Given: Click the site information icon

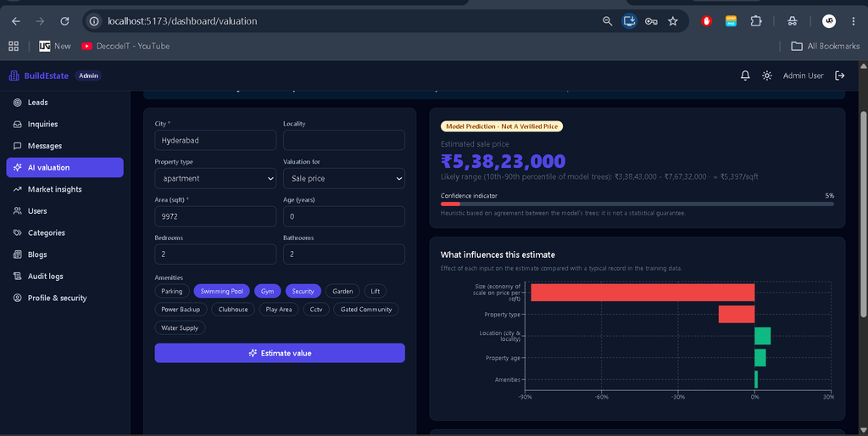Looking at the screenshot, I should [94, 21].
